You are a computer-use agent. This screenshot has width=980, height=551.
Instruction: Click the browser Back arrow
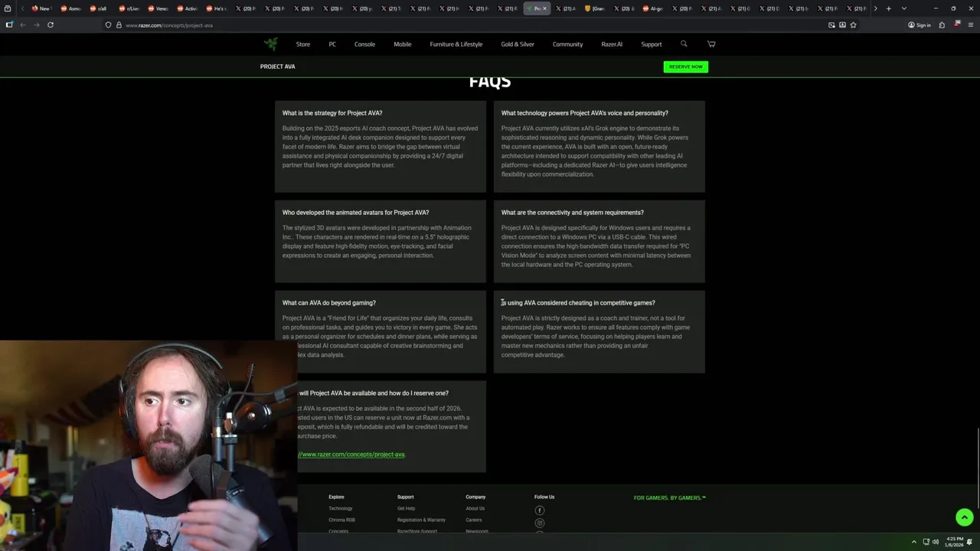[23, 24]
